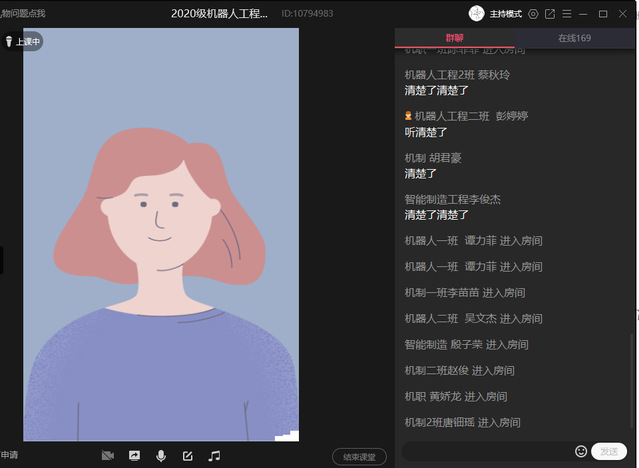Screen dimensions: 639x468
Task: Open the emoji picker in chat
Action: click(581, 452)
